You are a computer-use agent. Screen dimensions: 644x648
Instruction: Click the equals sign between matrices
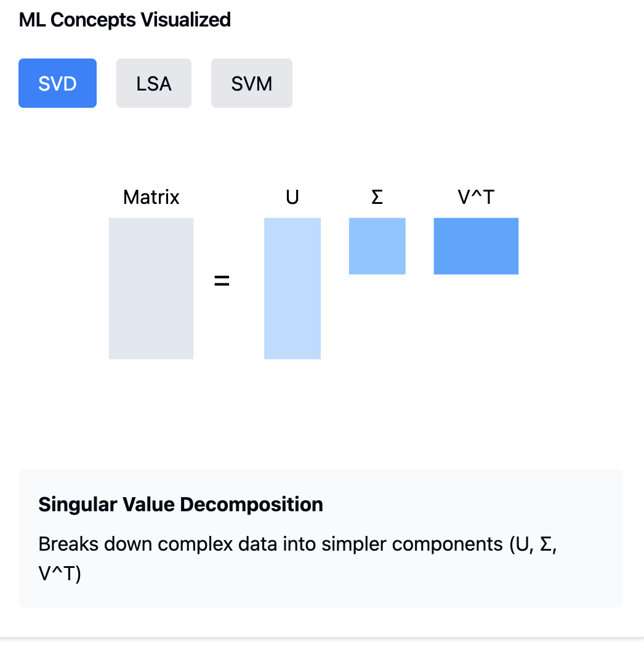(222, 280)
